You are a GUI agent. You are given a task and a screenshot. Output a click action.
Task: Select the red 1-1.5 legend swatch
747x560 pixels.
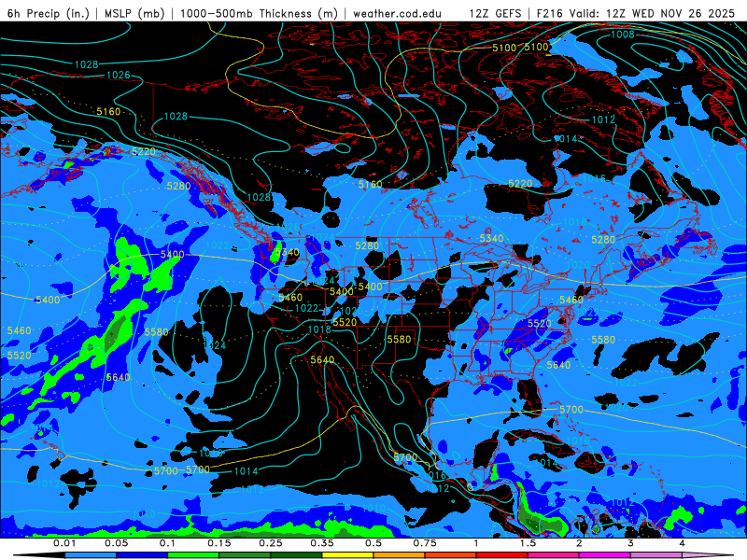coord(502,555)
